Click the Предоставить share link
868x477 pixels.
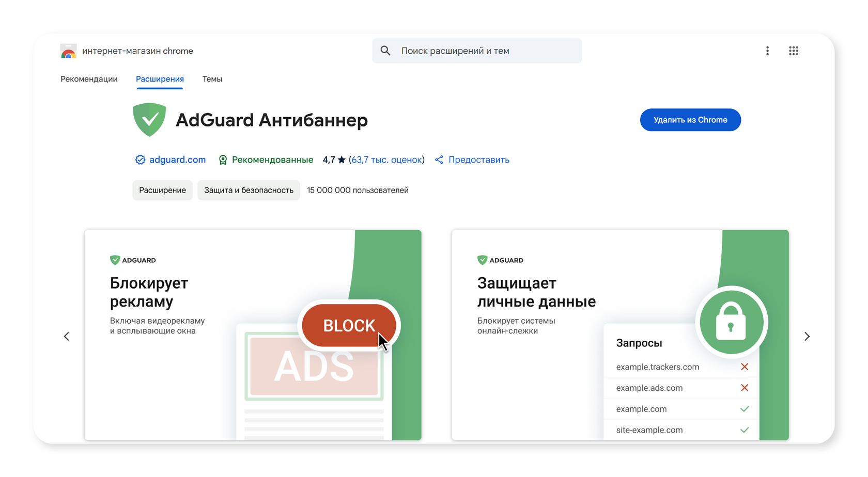coord(479,160)
